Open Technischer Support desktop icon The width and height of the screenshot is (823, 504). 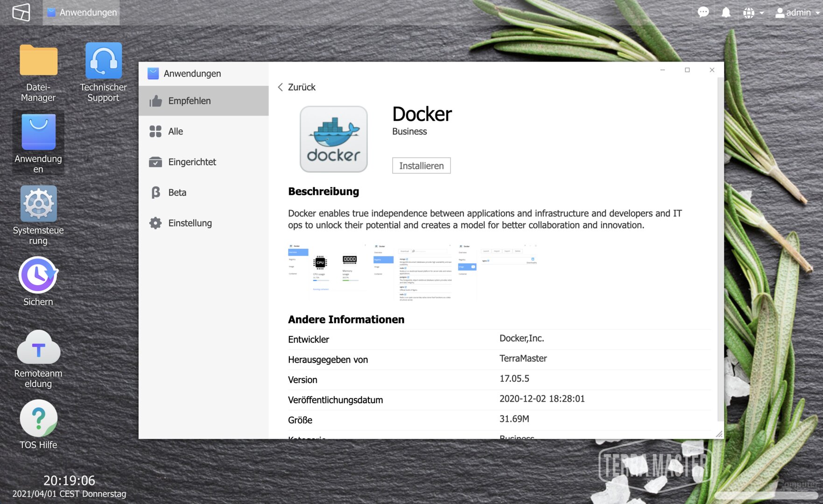103,73
